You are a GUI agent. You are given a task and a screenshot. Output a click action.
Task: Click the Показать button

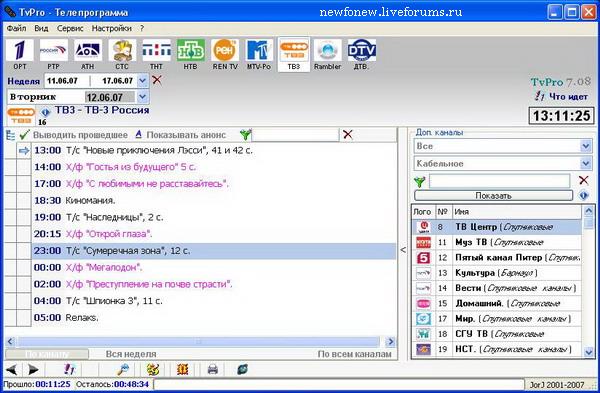tap(494, 196)
